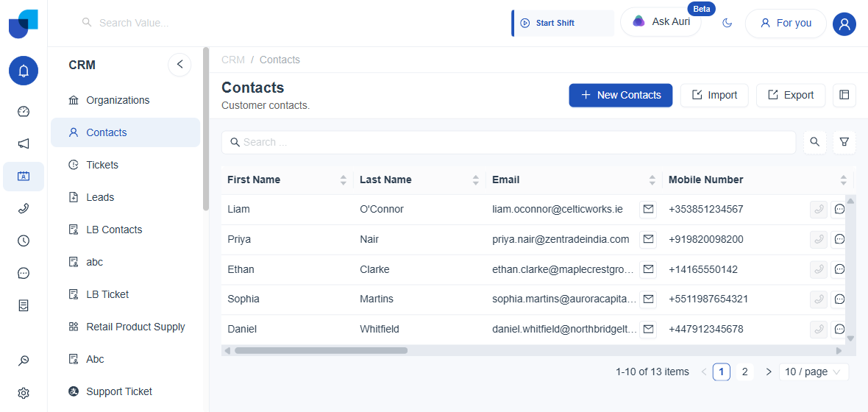868x412 pixels.
Task: Click the horizontal table scrollbar thumb
Action: tap(321, 350)
